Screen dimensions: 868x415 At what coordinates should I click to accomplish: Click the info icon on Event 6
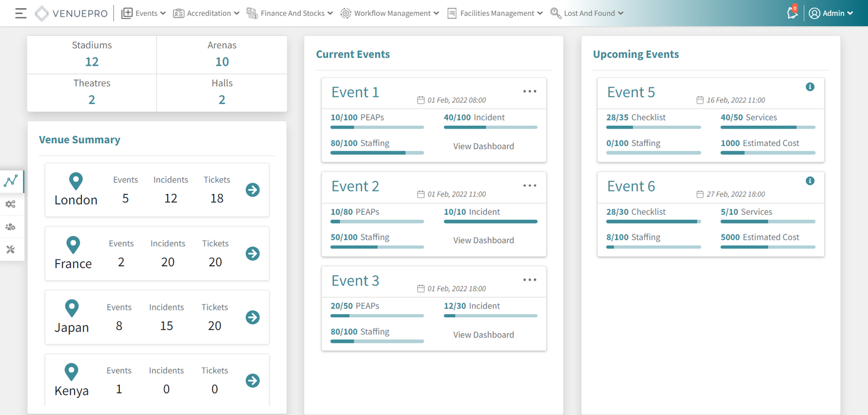coord(810,181)
